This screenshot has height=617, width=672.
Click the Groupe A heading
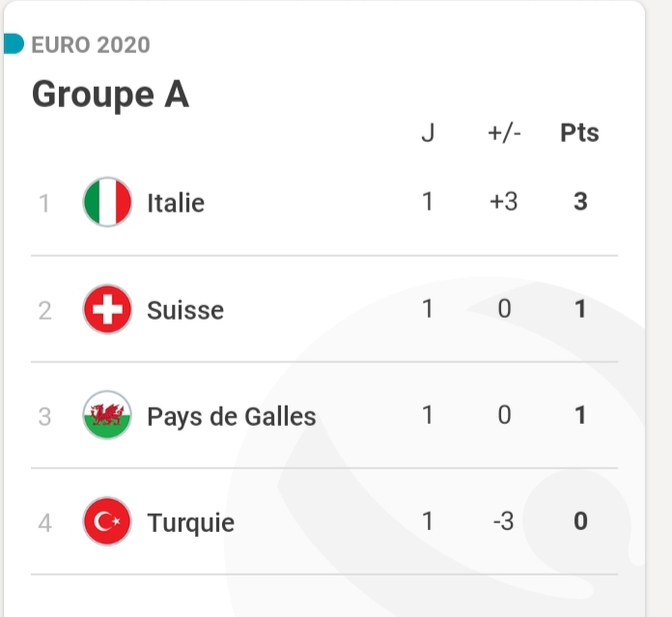(110, 95)
